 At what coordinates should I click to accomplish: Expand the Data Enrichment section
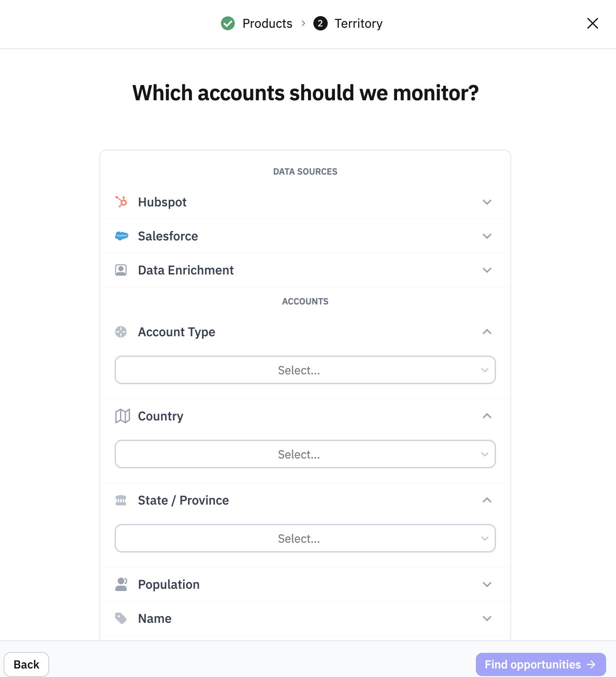tap(305, 270)
